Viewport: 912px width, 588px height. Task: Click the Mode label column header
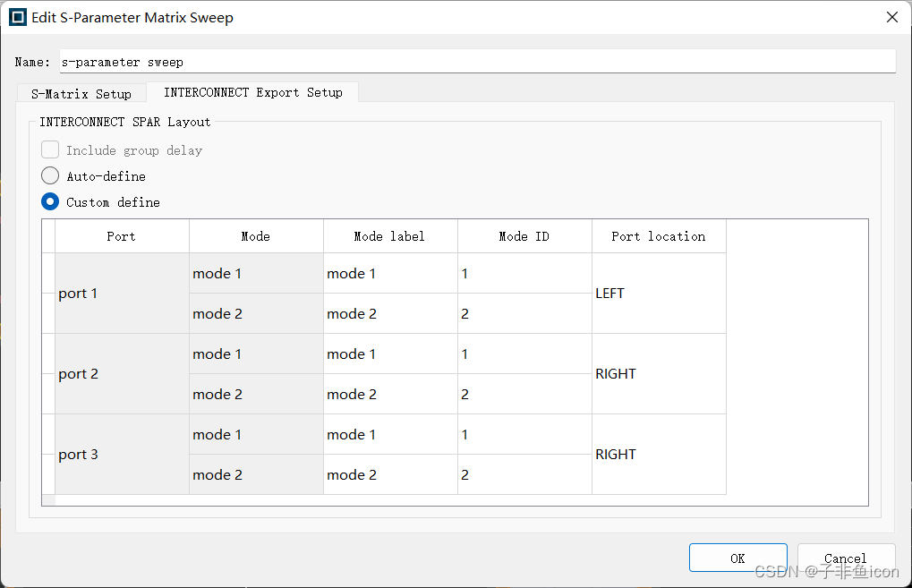[390, 236]
